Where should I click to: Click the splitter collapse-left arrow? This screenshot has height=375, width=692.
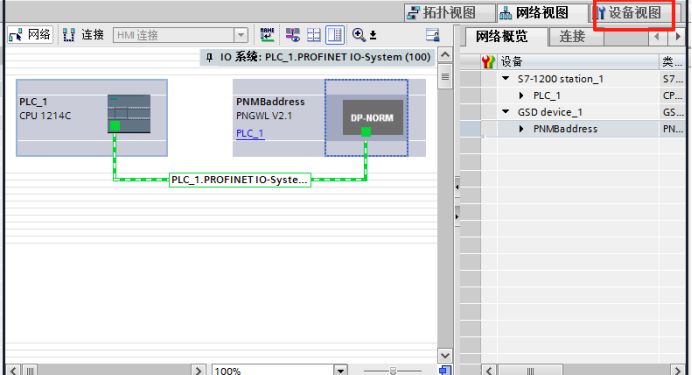457,187
